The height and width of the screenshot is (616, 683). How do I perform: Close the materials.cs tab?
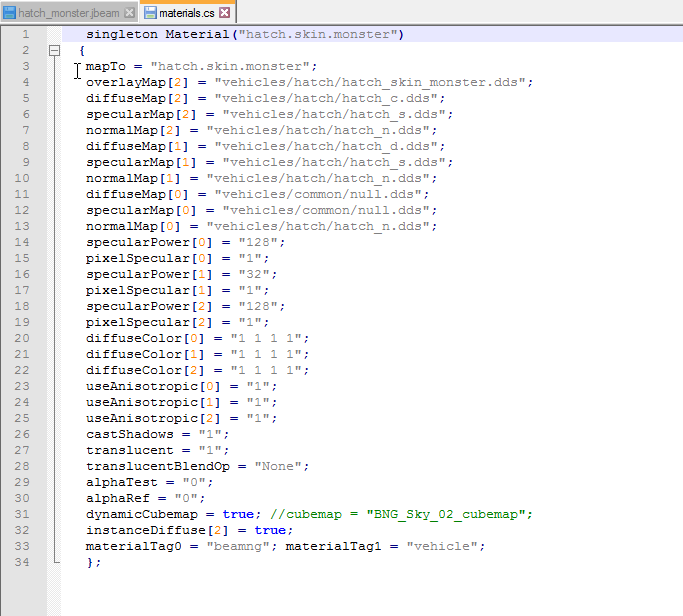point(224,13)
